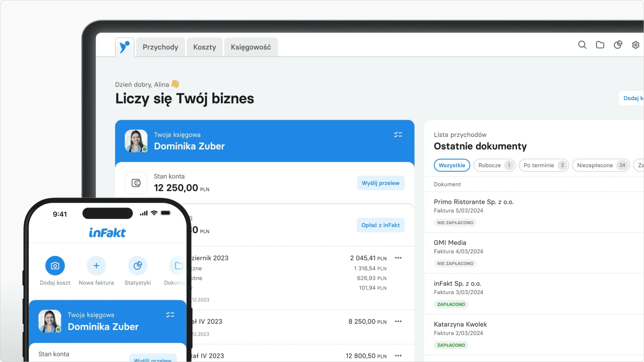Click the checklist icon on desktop accountant card

tap(398, 135)
